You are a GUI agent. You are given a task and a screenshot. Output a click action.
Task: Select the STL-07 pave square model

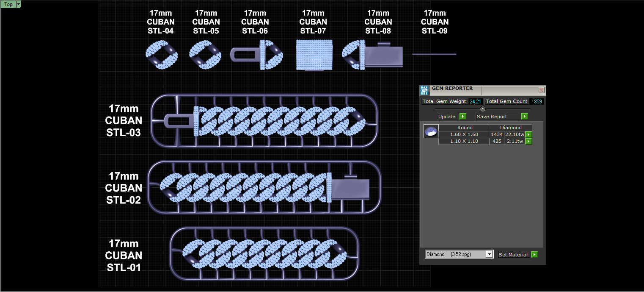(x=314, y=55)
